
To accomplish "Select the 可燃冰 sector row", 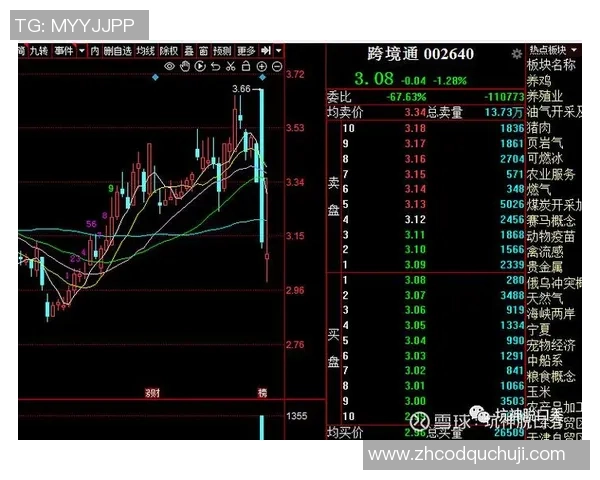I will pyautogui.click(x=545, y=158).
